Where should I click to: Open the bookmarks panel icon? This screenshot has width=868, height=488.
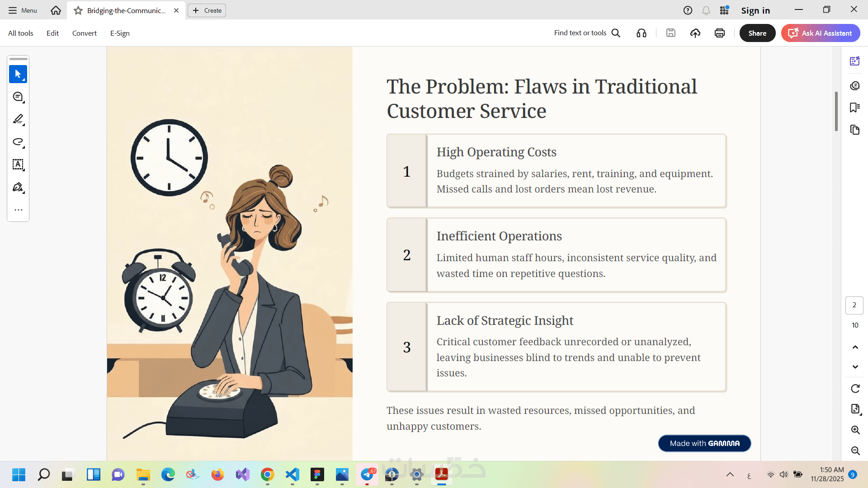pos(854,108)
